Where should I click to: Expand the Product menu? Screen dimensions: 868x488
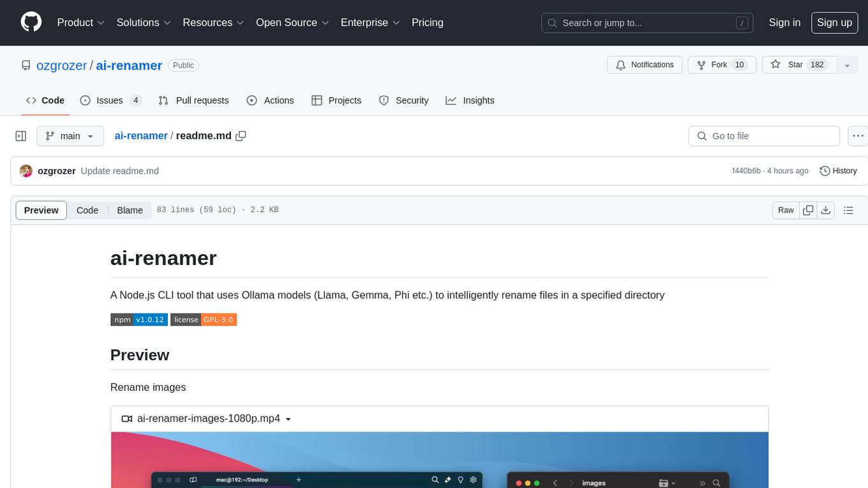pos(81,22)
